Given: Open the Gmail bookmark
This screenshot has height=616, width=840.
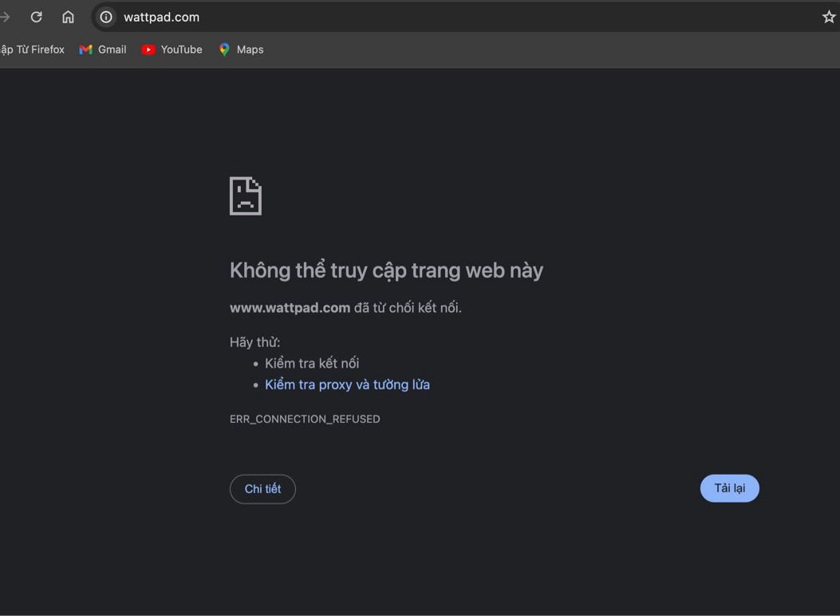Looking at the screenshot, I should (x=103, y=49).
